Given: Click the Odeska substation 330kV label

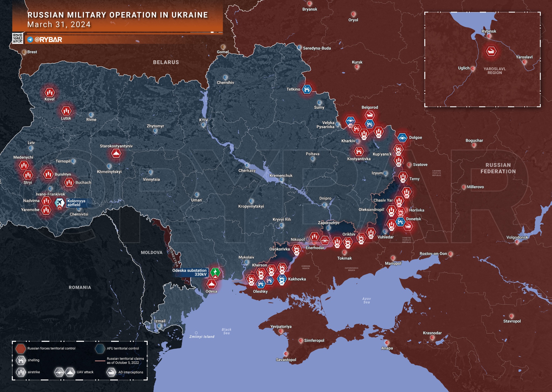Looking at the screenshot, I should (190, 272).
